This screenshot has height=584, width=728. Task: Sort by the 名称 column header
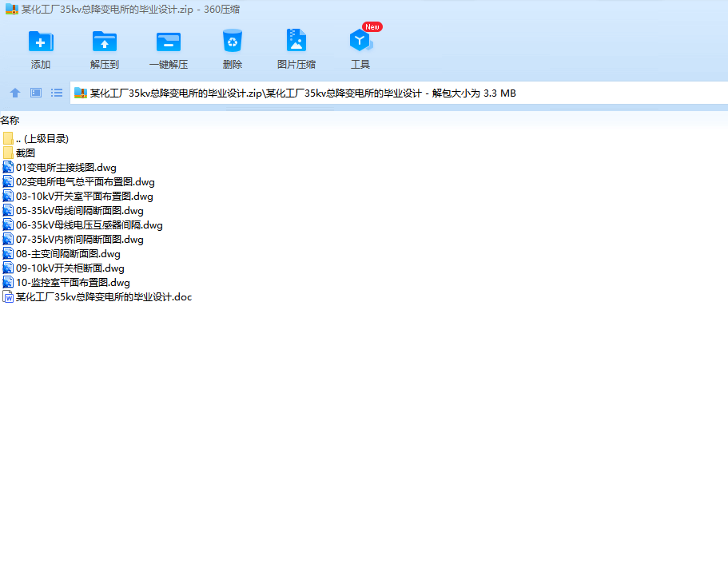(10, 120)
